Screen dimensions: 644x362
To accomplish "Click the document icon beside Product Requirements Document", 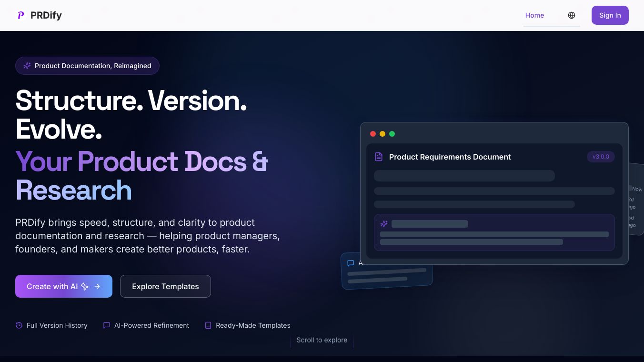I will [x=379, y=157].
